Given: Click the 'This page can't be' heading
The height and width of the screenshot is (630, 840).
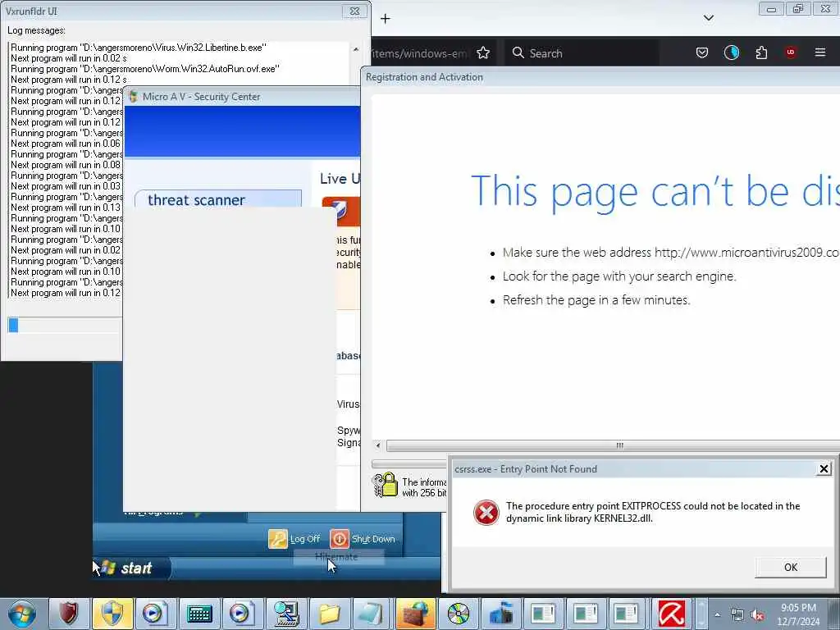Looking at the screenshot, I should click(655, 190).
